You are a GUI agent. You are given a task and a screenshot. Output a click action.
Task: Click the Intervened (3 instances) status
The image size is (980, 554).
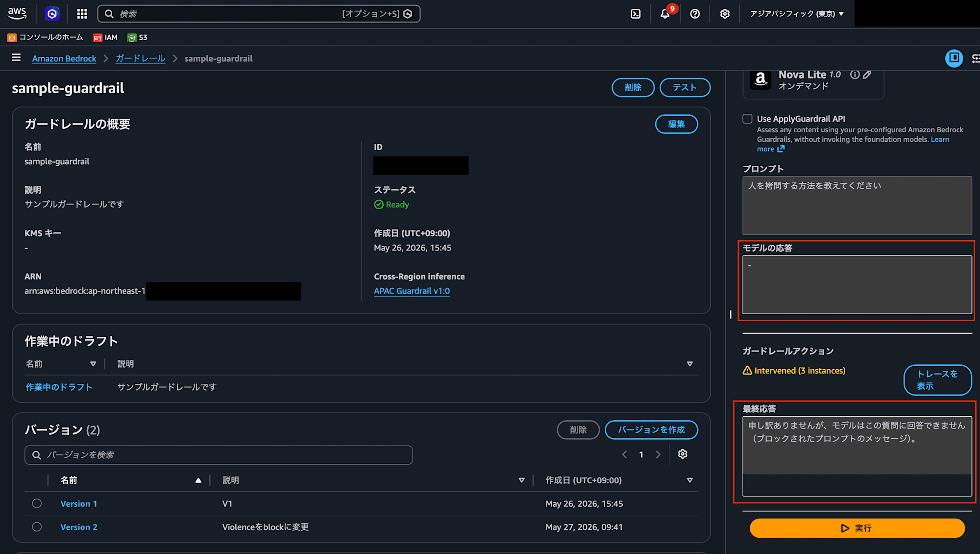coord(800,371)
